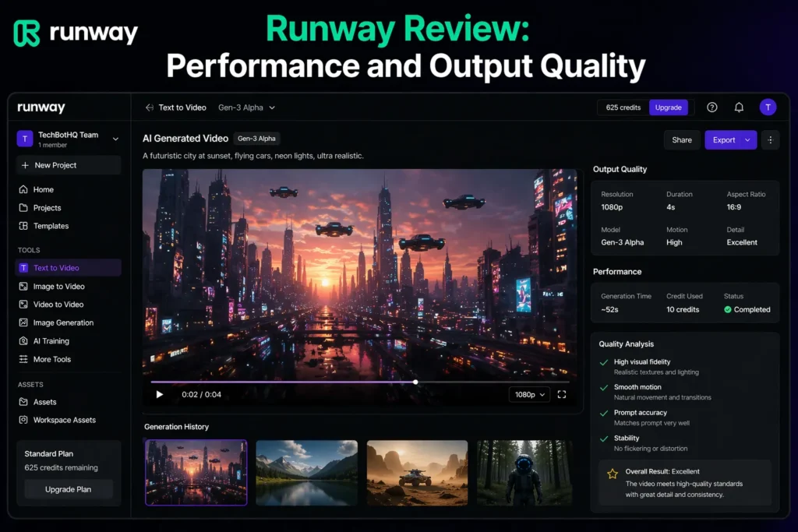Open the Gen-3 Alpha model dropdown
The width and height of the screenshot is (798, 532).
247,107
